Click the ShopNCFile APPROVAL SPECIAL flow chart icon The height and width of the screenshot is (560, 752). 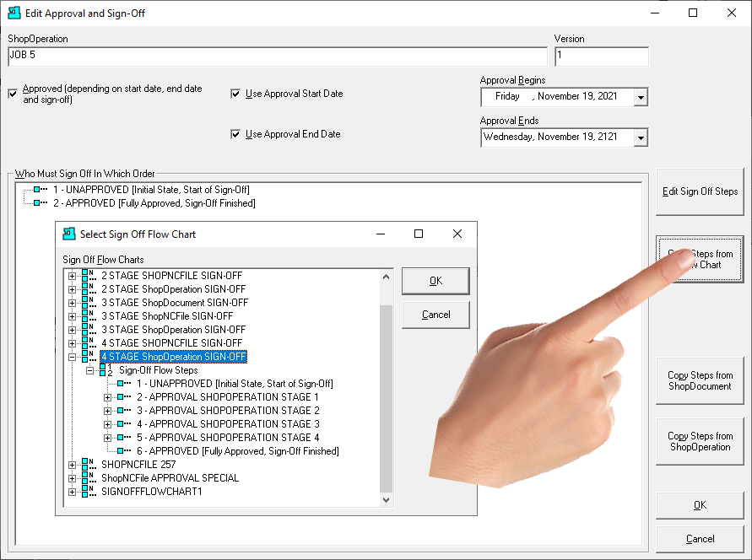(x=88, y=477)
